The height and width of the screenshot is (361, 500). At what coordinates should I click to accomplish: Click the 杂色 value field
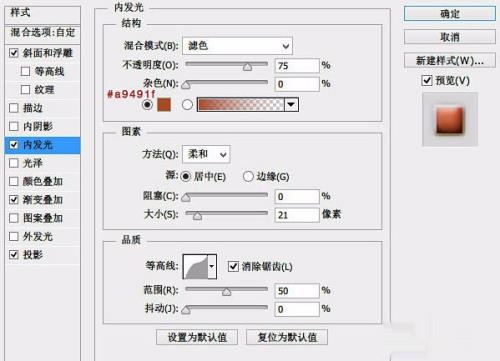[297, 84]
